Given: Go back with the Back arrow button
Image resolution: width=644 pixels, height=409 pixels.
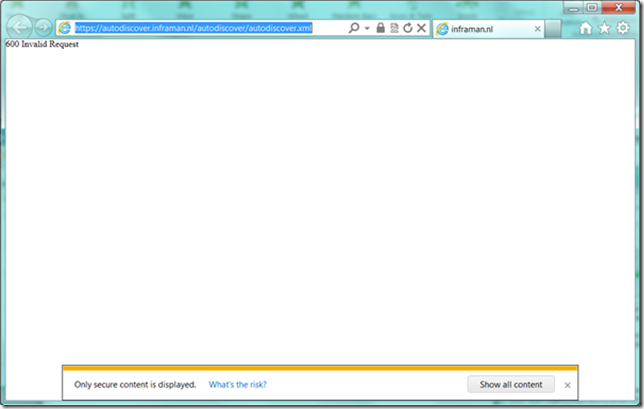Looking at the screenshot, I should [x=19, y=28].
